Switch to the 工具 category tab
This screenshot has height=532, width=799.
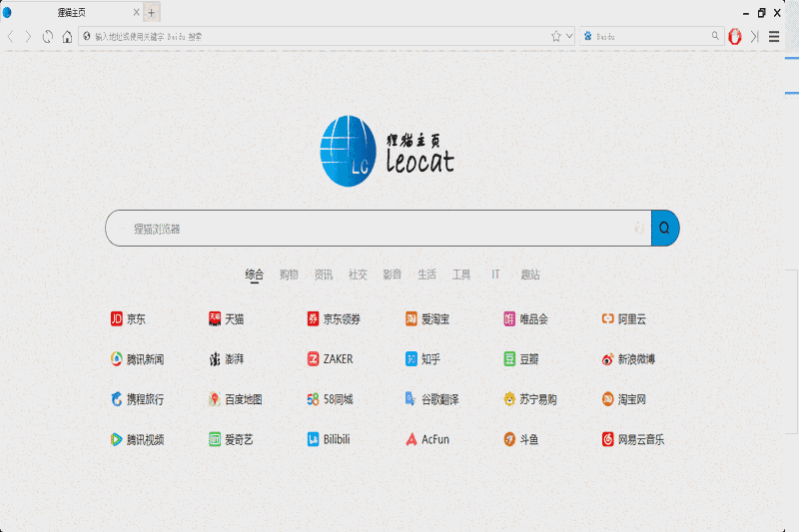tap(461, 274)
